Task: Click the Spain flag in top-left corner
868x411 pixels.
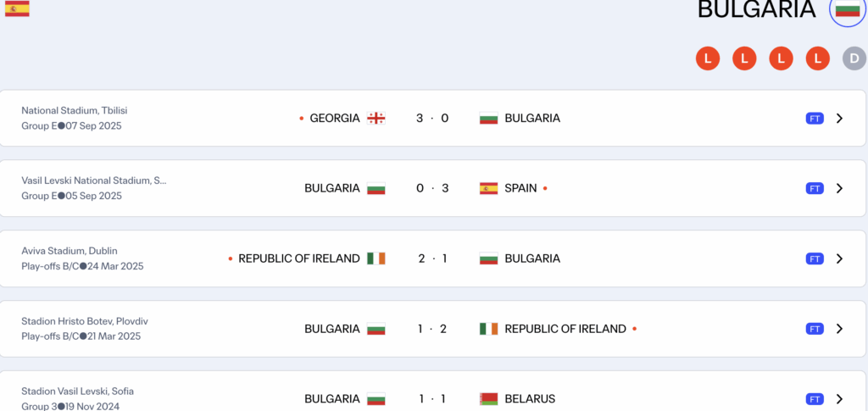Action: click(x=17, y=8)
